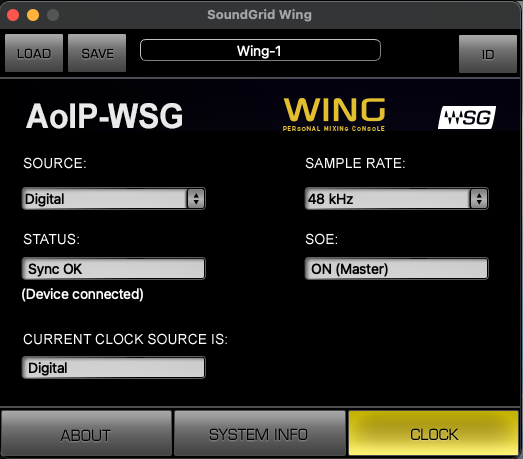
Task: Switch to the ABOUT tab
Action: click(86, 434)
